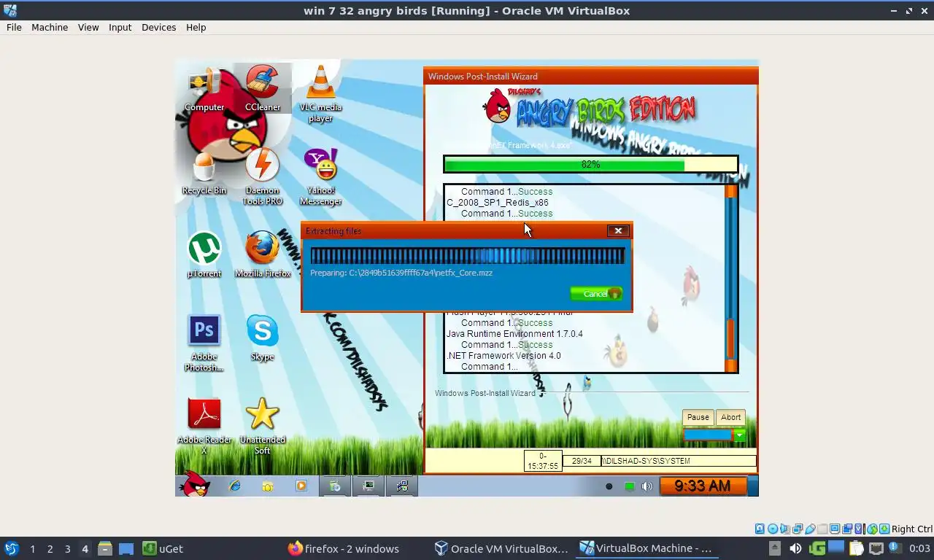Open the VirtualBox Help menu
The image size is (934, 560).
pyautogui.click(x=196, y=27)
